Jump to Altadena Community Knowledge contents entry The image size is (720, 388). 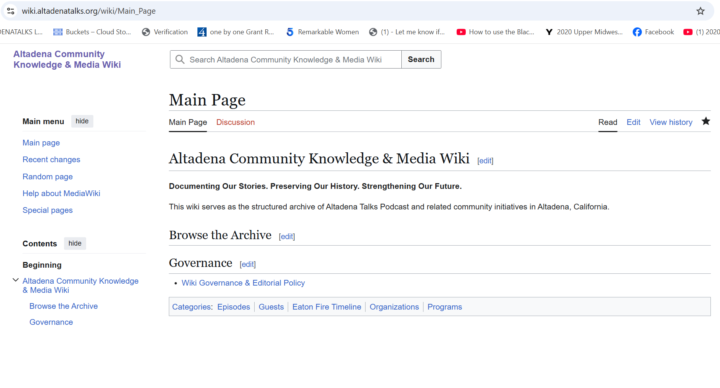point(80,285)
